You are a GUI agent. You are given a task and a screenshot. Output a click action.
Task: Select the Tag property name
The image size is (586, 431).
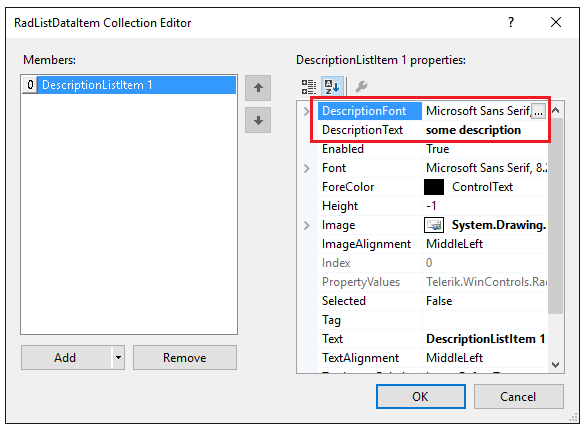pos(331,320)
